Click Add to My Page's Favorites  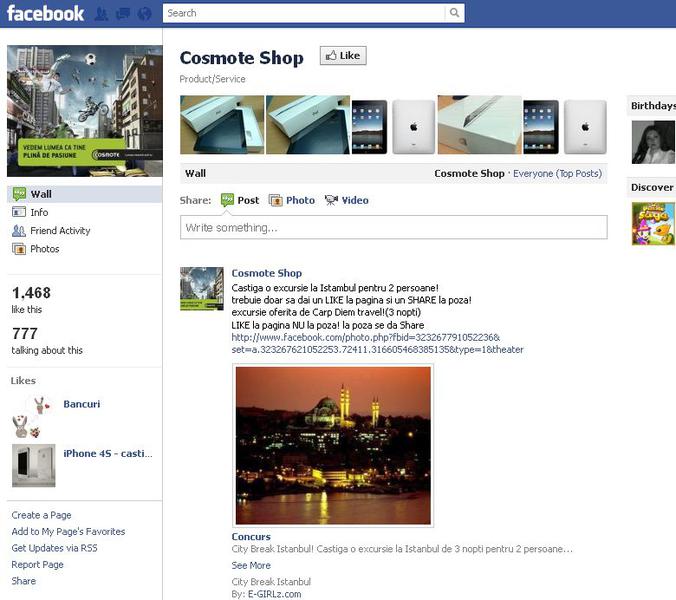pyautogui.click(x=68, y=531)
